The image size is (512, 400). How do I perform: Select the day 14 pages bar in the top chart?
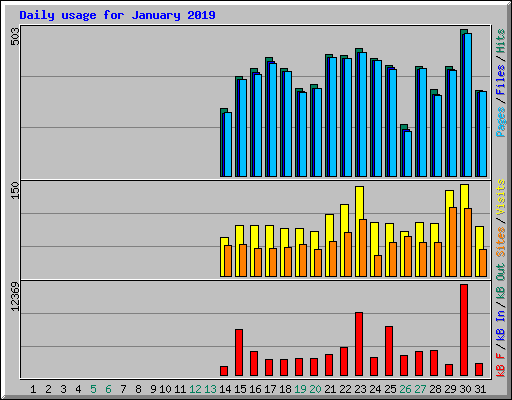point(228,145)
